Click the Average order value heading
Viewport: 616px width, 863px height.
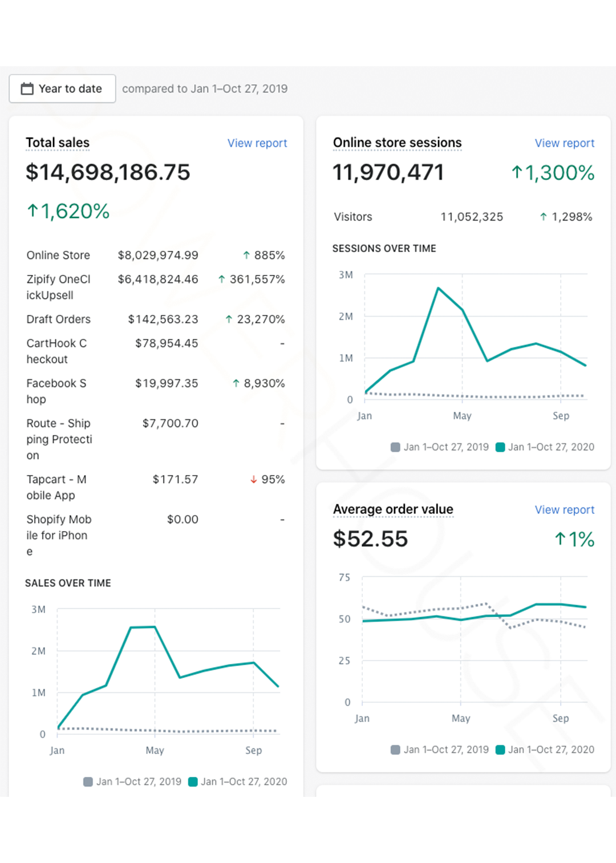click(x=393, y=509)
